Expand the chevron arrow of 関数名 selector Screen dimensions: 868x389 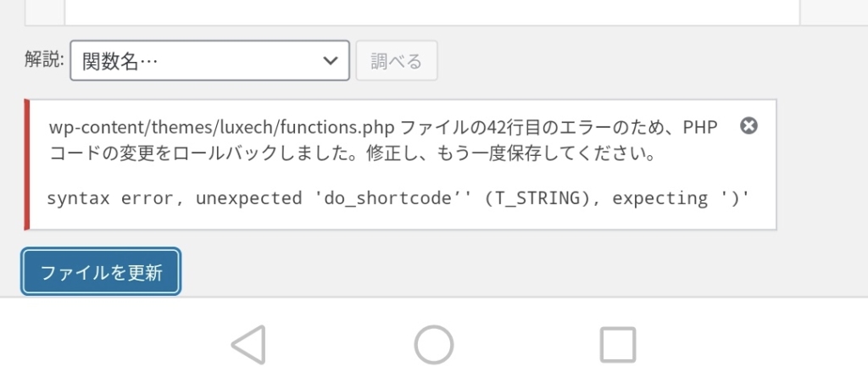point(331,60)
